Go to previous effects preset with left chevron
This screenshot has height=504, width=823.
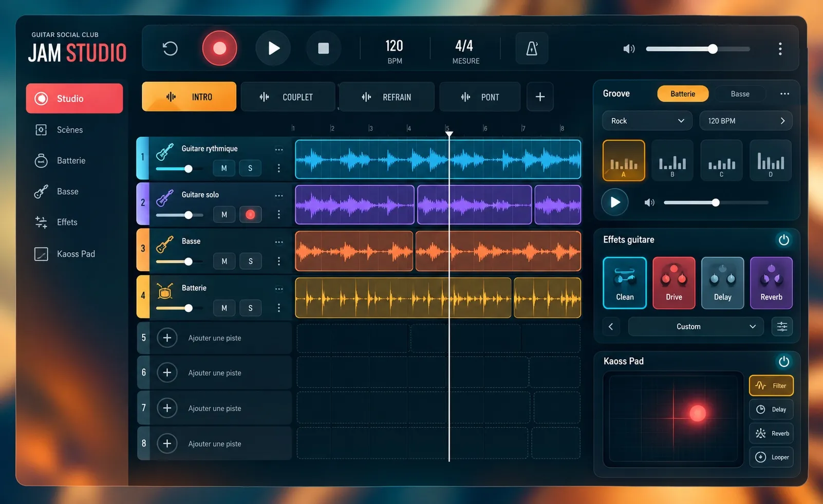pos(611,327)
